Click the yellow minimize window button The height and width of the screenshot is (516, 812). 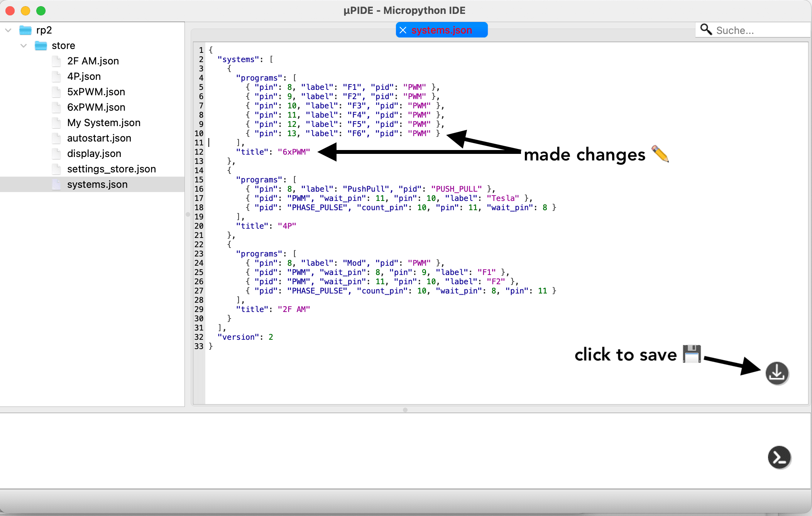pyautogui.click(x=25, y=11)
